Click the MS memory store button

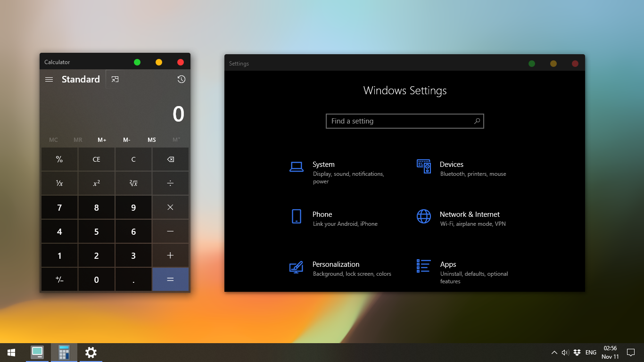tap(152, 140)
